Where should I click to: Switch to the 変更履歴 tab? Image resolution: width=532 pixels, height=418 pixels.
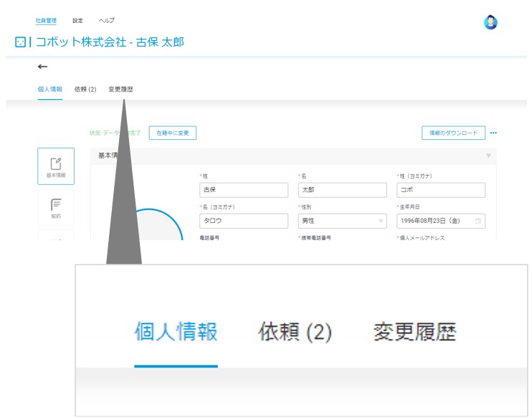[x=120, y=89]
